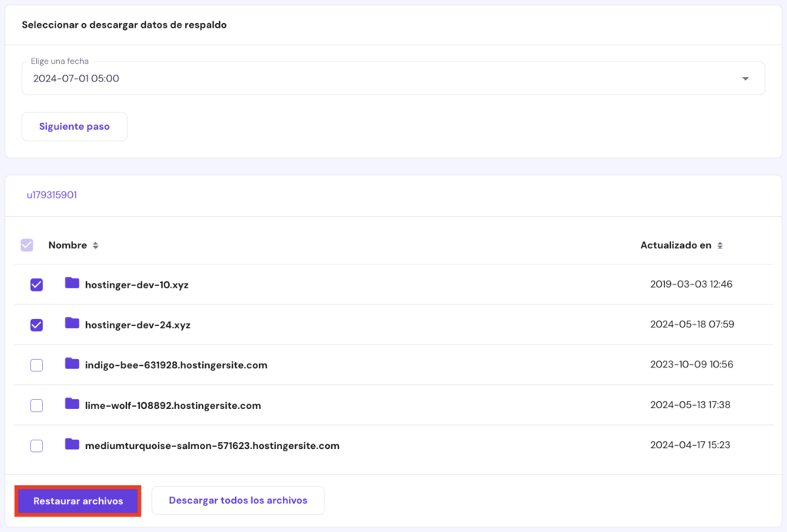The image size is (787, 532).
Task: Select the lime-wolf-108892.hostingersite.com checkbox
Action: pos(36,405)
